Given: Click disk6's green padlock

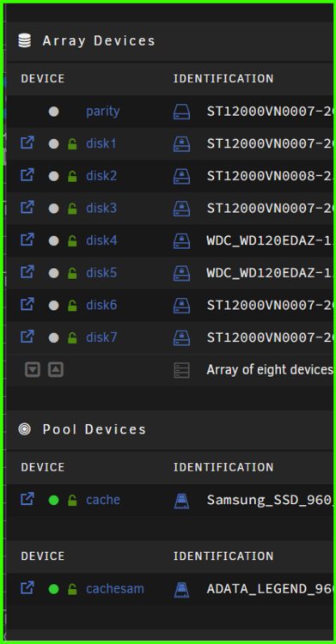Looking at the screenshot, I should (72, 306).
